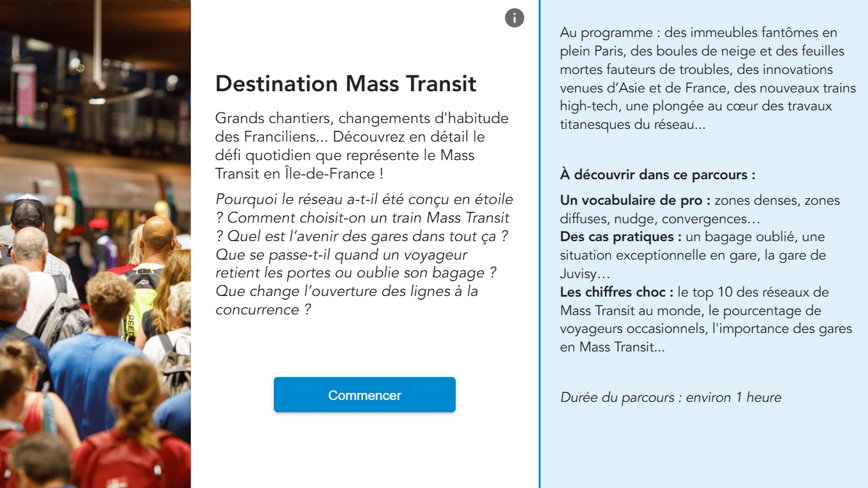Select the "Durée du parcours" duration text

tap(671, 397)
